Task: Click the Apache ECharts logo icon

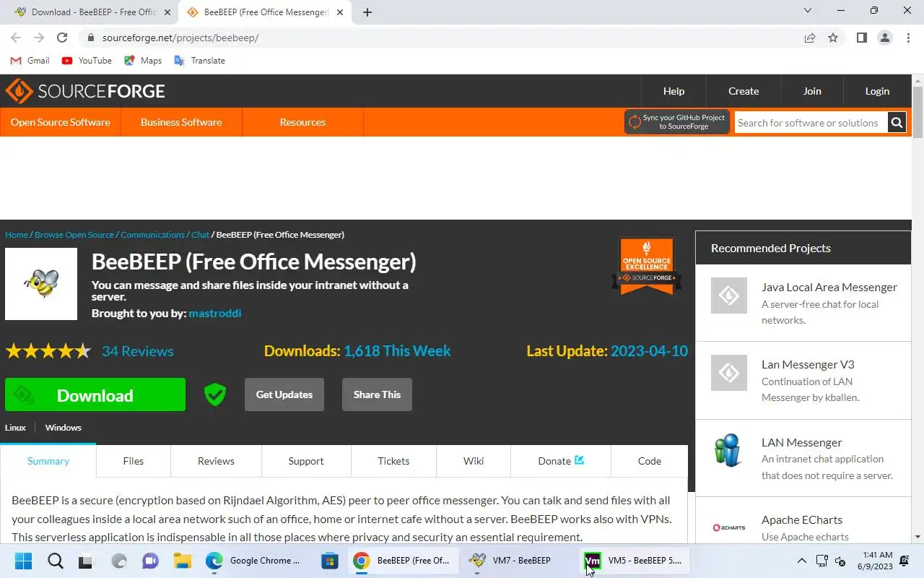Action: pos(729,528)
